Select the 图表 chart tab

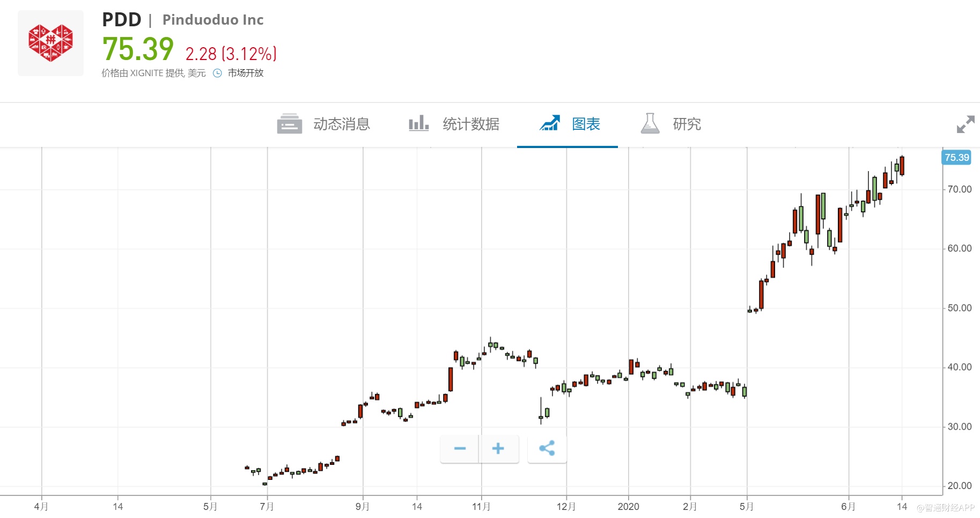[x=586, y=124]
